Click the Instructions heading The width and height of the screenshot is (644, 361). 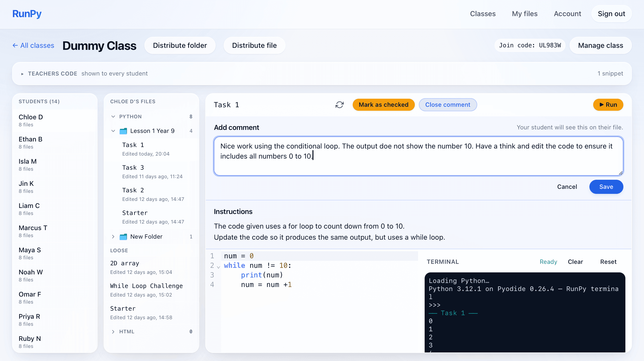233,211
